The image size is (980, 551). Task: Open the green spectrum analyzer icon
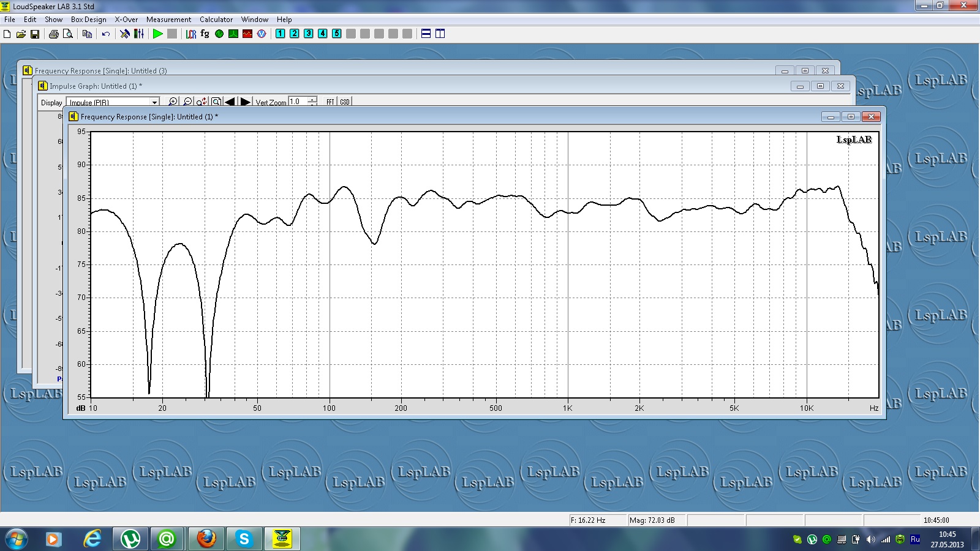(233, 34)
